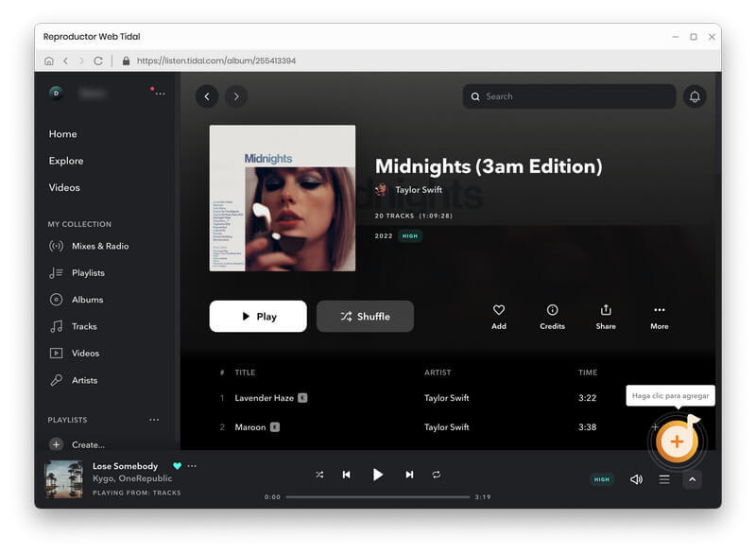Select the track Maroon
The image size is (756, 554).
tap(249, 427)
